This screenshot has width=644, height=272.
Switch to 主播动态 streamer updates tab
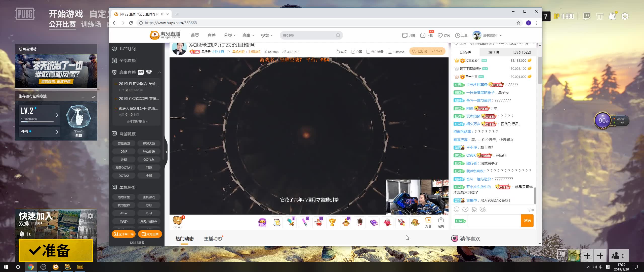pos(213,239)
